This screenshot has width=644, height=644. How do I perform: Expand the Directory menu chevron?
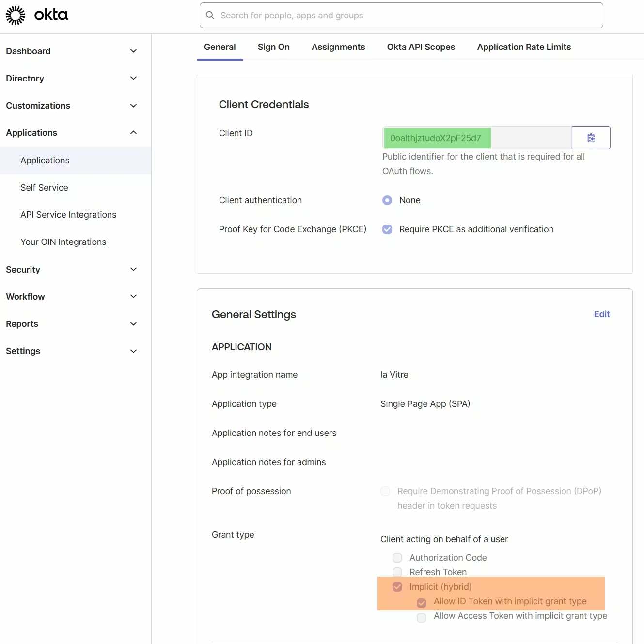tap(134, 78)
